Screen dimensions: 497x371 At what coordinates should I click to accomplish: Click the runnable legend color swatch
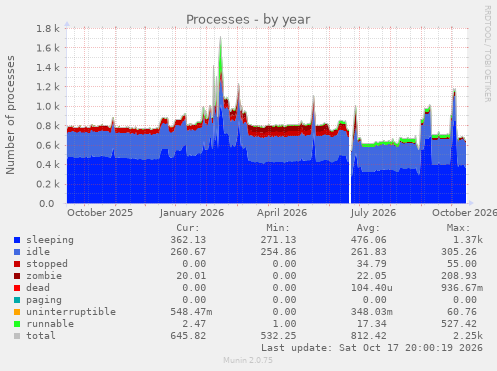17,324
